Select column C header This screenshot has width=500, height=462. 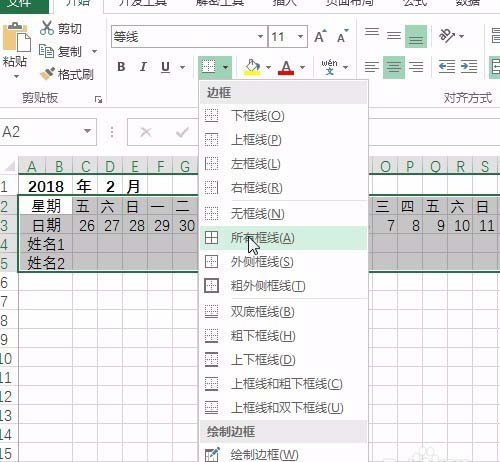(85, 166)
